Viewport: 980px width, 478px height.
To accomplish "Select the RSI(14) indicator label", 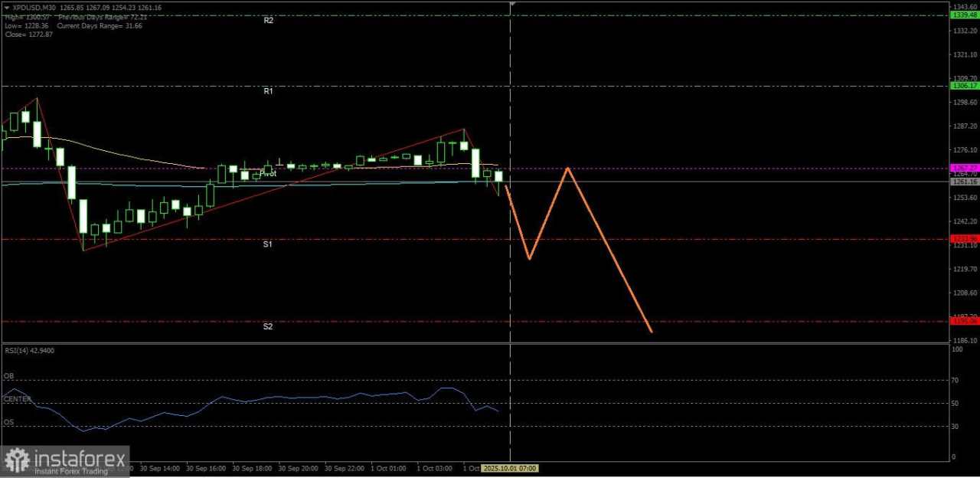I will (29, 350).
